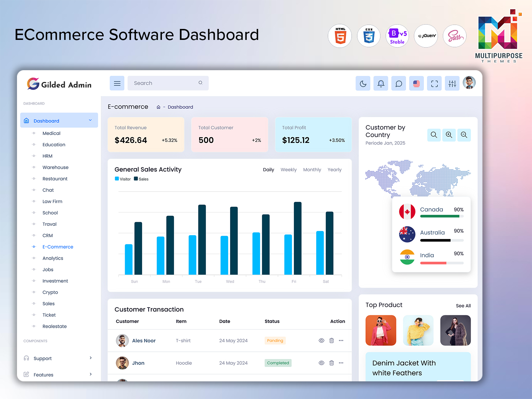
Task: Select the Weekly sales tab
Action: coord(289,170)
